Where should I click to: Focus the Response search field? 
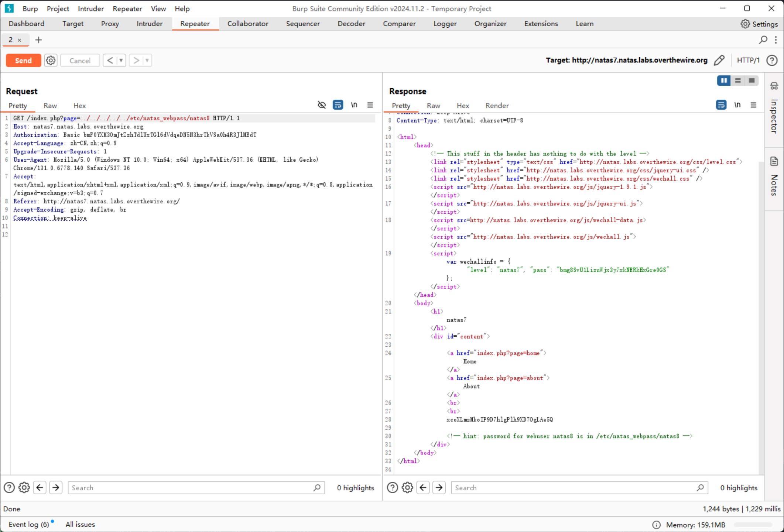click(x=579, y=488)
